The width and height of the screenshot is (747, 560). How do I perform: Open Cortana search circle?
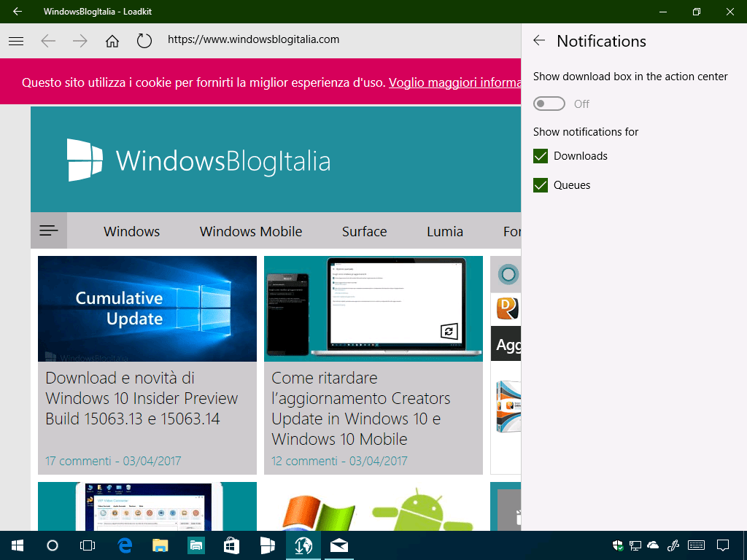point(53,545)
